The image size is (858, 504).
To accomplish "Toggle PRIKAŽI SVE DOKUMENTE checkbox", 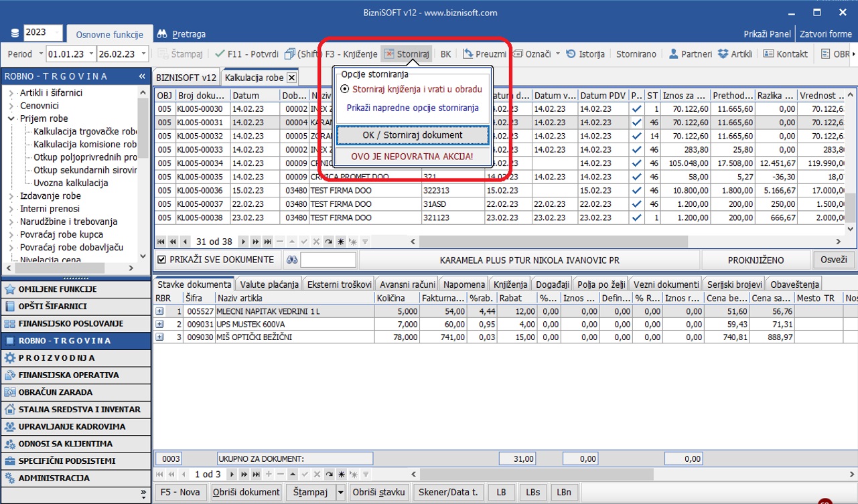I will coord(161,260).
